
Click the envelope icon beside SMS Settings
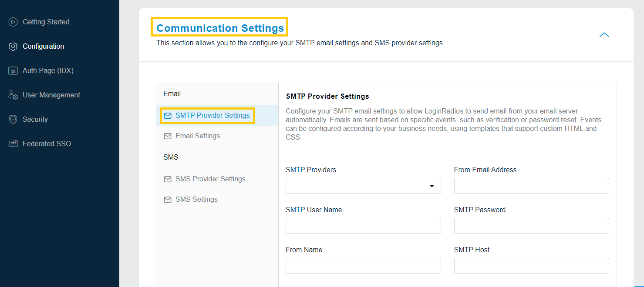[x=168, y=199]
